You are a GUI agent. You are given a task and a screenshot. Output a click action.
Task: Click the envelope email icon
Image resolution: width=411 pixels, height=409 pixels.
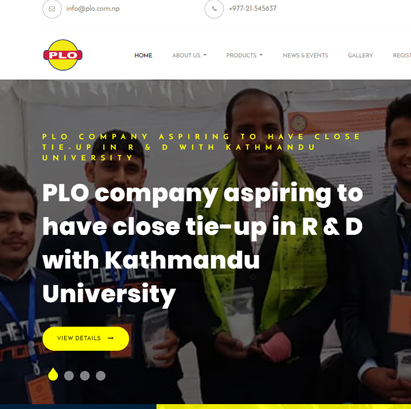tap(52, 9)
